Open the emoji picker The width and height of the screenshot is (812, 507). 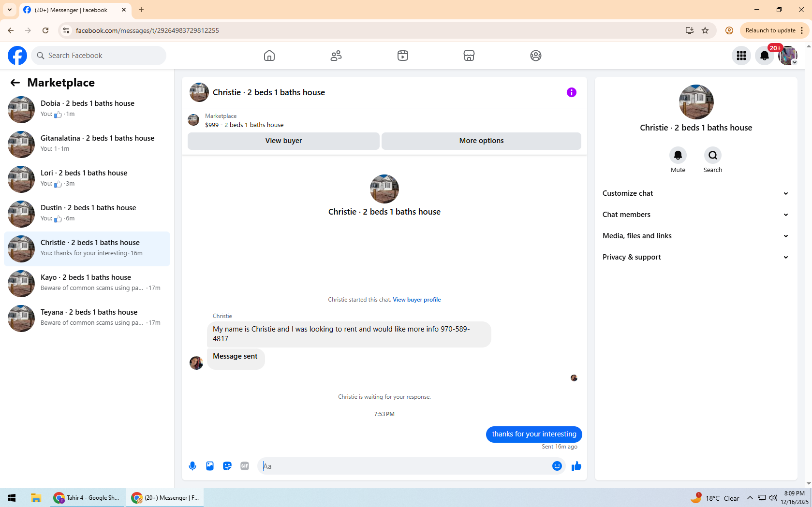[557, 466]
